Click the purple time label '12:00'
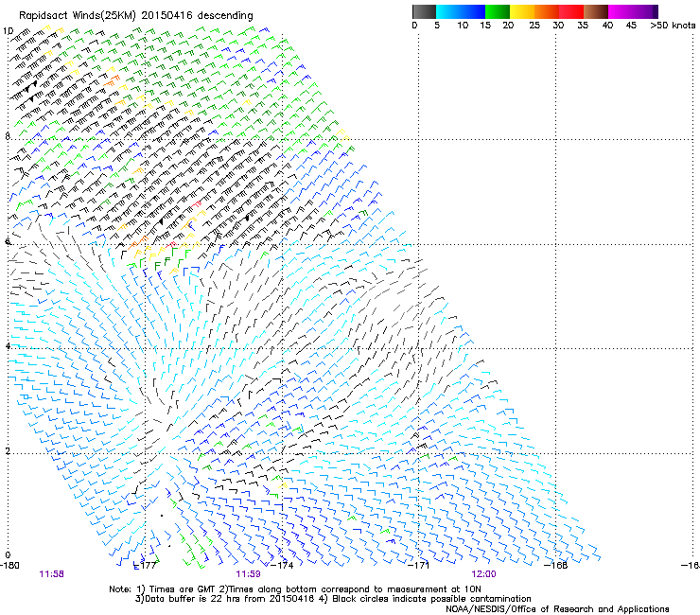Image resolution: width=700 pixels, height=615 pixels. click(484, 574)
